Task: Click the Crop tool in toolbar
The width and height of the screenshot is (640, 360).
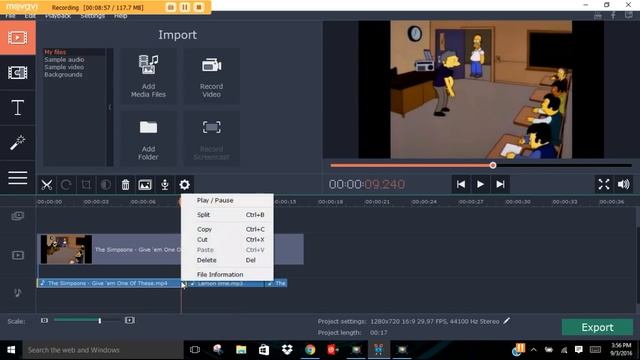Action: [x=86, y=185]
